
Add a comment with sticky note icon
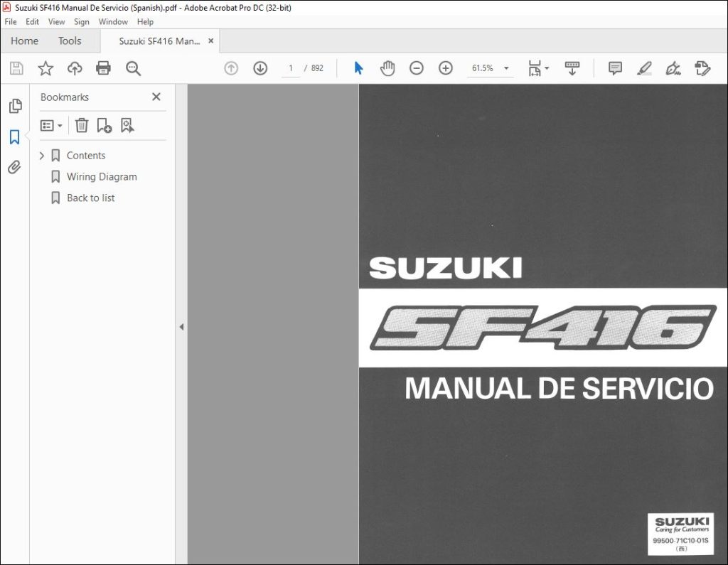(x=615, y=68)
